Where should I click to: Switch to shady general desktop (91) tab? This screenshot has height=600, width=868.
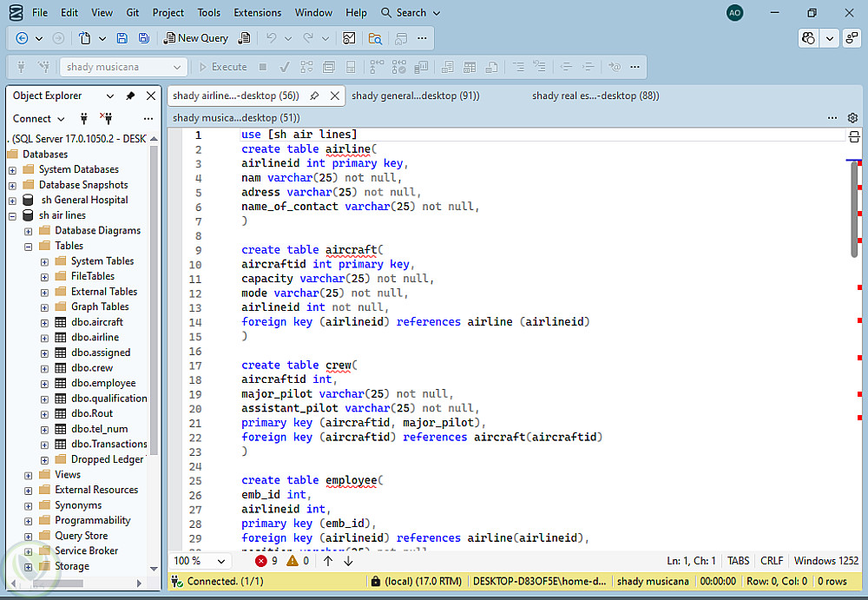pos(416,96)
